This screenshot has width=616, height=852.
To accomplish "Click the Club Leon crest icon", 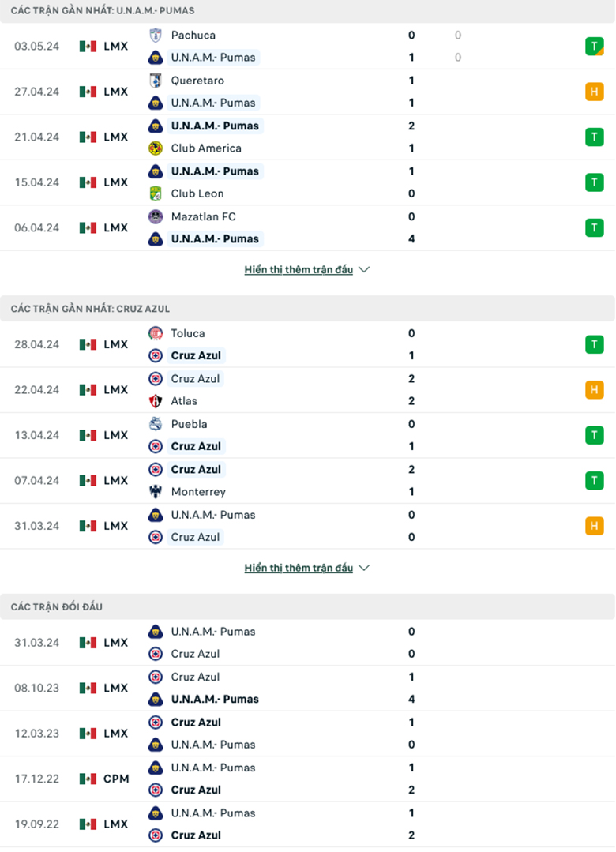I will pyautogui.click(x=156, y=193).
